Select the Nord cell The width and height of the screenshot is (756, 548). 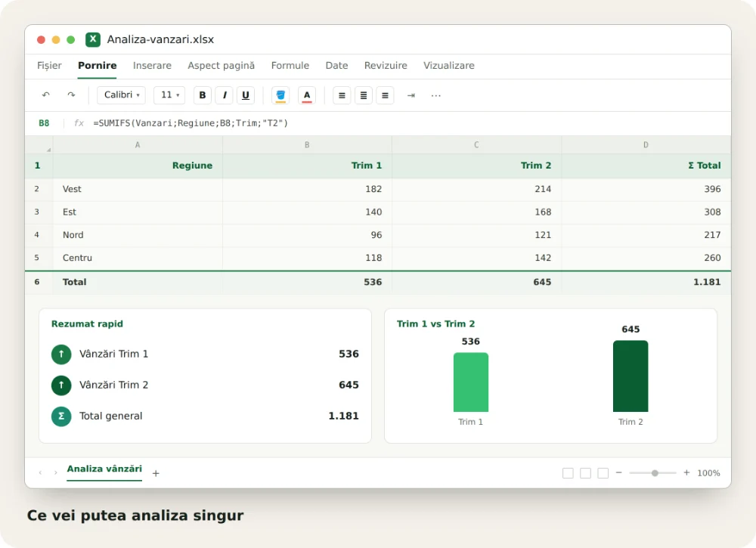tap(138, 235)
